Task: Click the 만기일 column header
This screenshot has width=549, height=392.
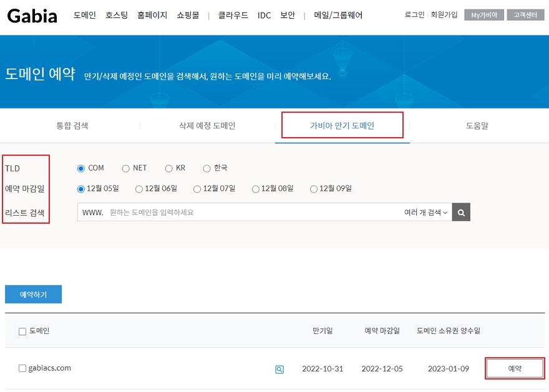Action: 323,331
